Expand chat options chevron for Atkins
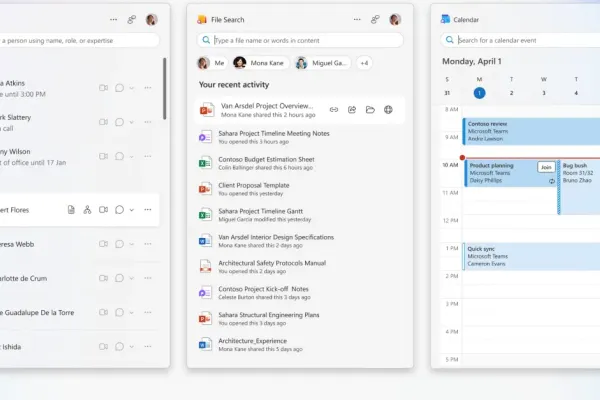Image resolution: width=600 pixels, height=400 pixels. tap(132, 88)
